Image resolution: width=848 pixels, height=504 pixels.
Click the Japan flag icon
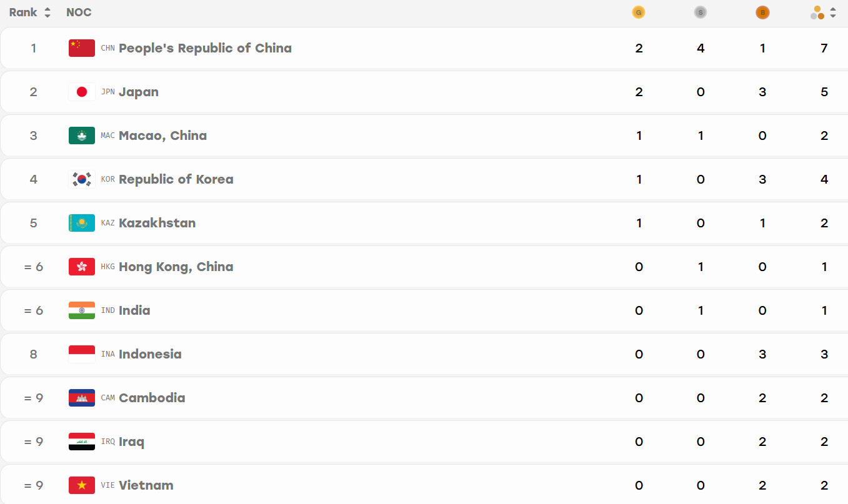pos(82,92)
